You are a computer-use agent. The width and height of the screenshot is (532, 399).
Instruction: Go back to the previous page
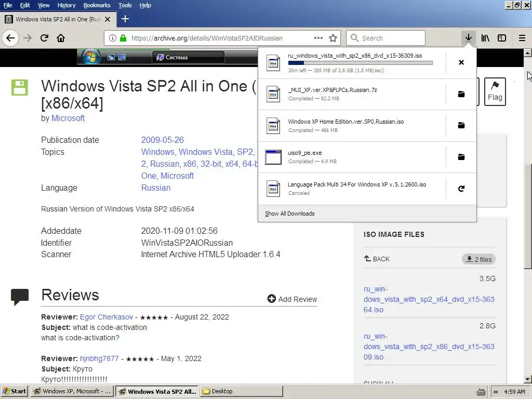point(10,38)
